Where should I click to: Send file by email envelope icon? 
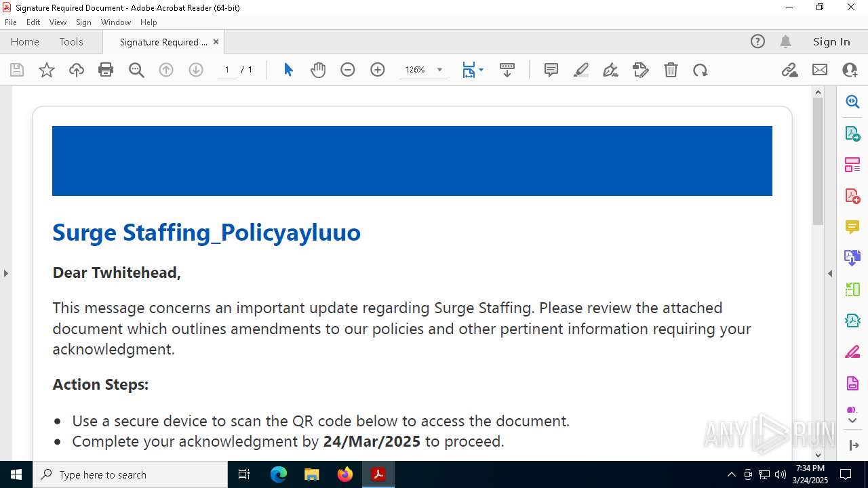[820, 70]
